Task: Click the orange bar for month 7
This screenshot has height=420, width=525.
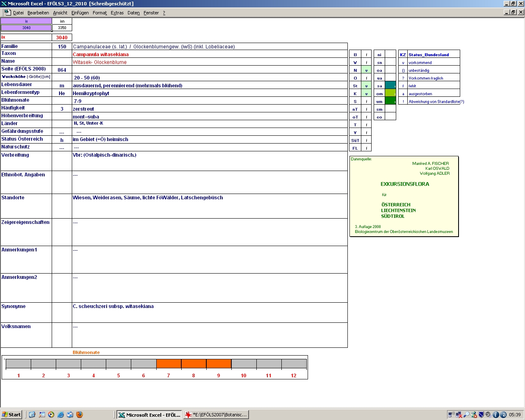Action: point(169,364)
